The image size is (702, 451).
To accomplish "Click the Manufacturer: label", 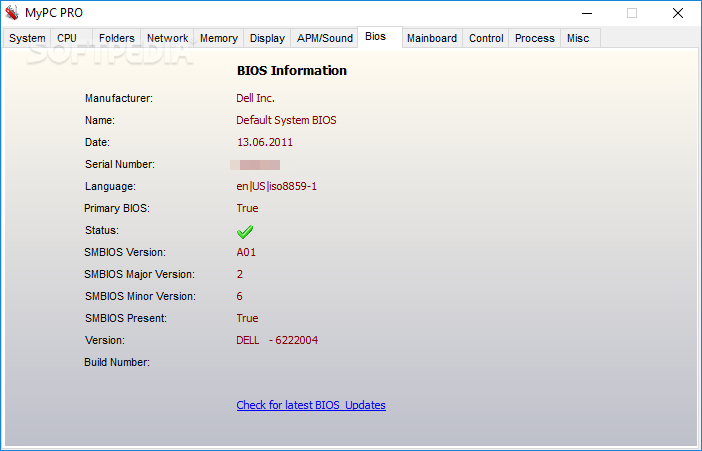I will [x=119, y=98].
